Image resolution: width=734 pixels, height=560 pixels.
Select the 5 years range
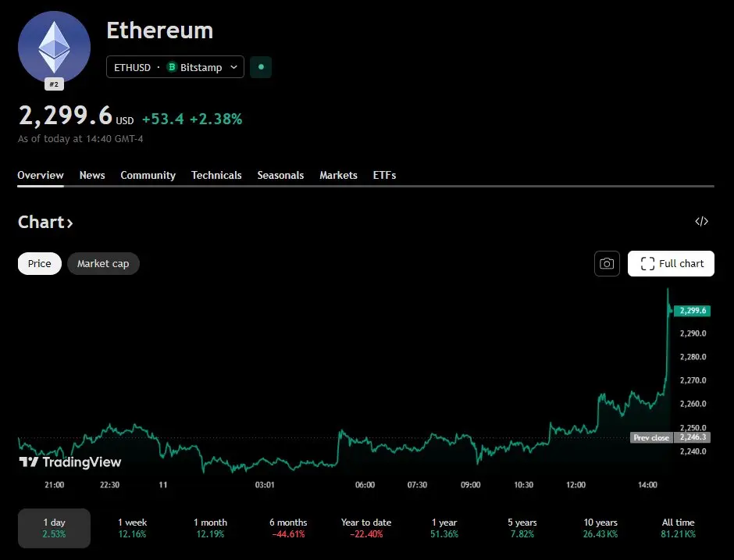[522, 528]
